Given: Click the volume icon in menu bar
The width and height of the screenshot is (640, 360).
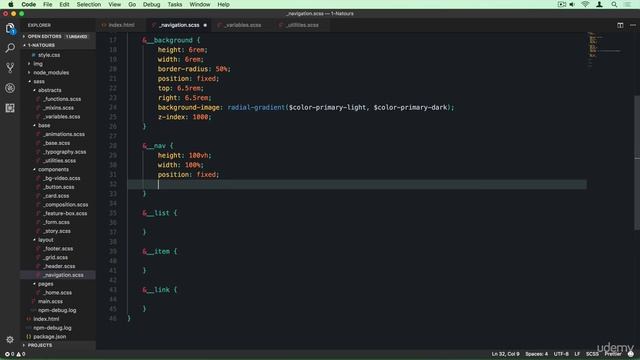Looking at the screenshot, I should [572, 4].
